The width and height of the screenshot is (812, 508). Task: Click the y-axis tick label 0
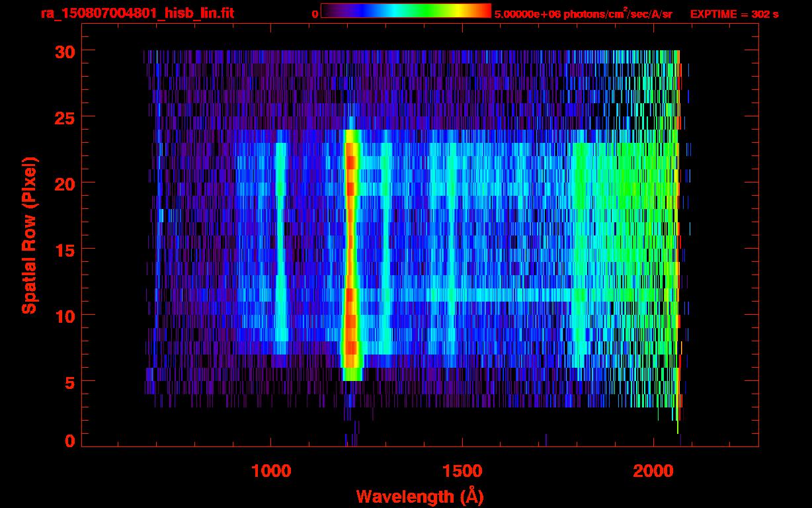(x=69, y=441)
